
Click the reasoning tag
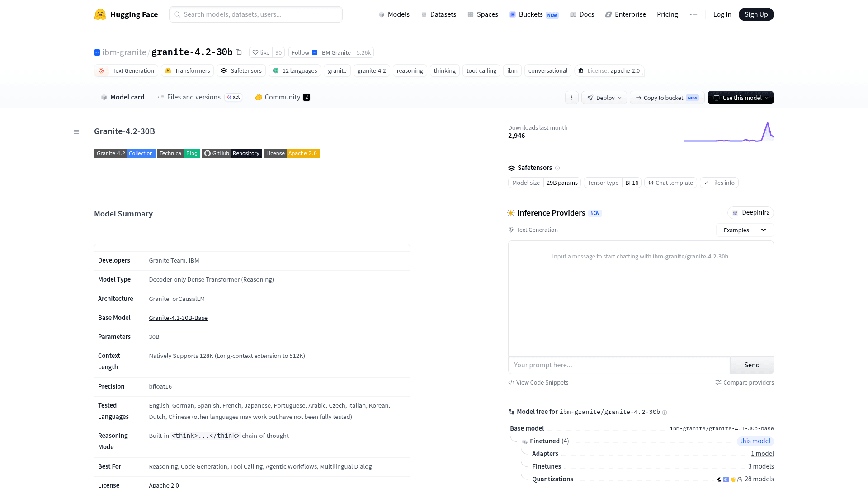410,70
